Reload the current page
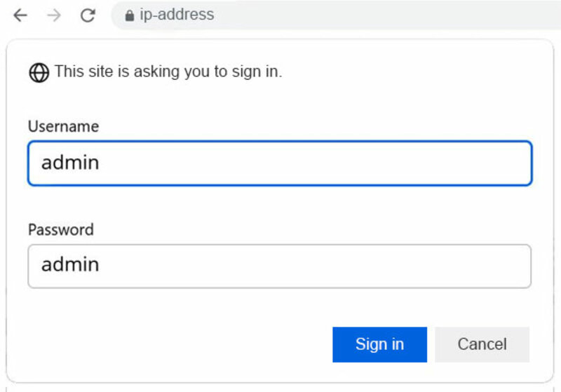This screenshot has height=392, width=561. pyautogui.click(x=88, y=15)
